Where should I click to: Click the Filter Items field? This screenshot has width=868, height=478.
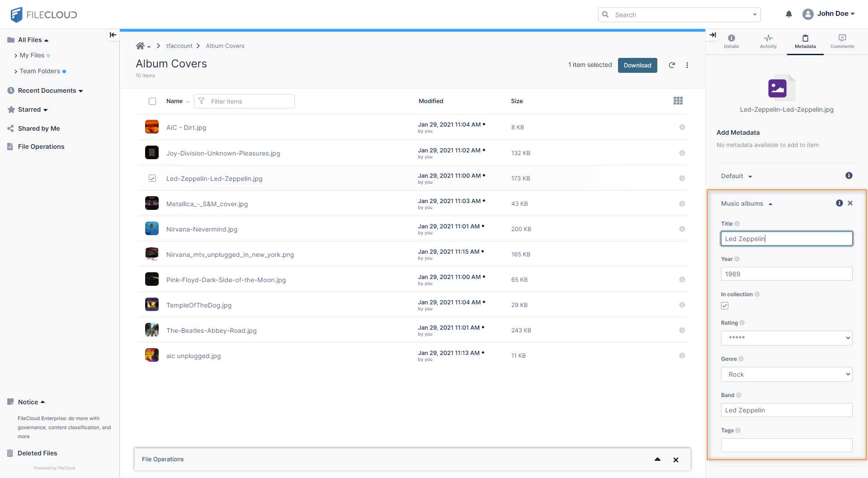click(245, 101)
